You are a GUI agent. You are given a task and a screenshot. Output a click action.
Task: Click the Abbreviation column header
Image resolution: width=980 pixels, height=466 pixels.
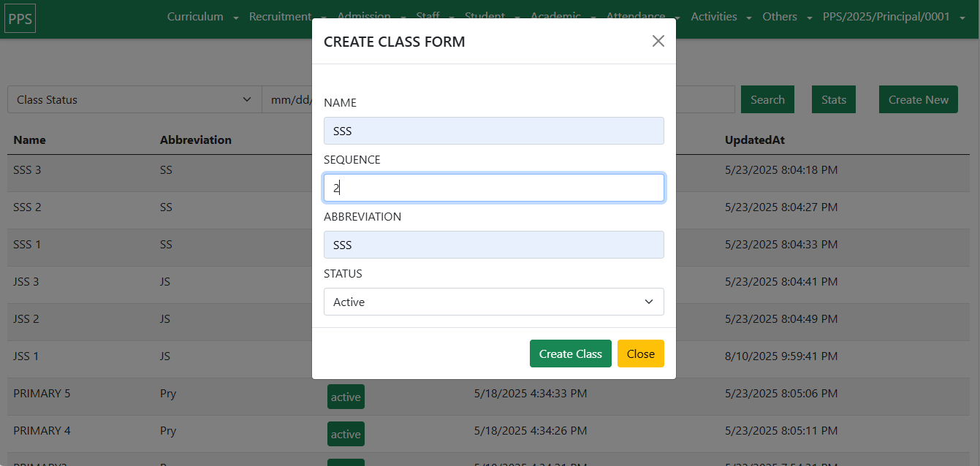(195, 140)
